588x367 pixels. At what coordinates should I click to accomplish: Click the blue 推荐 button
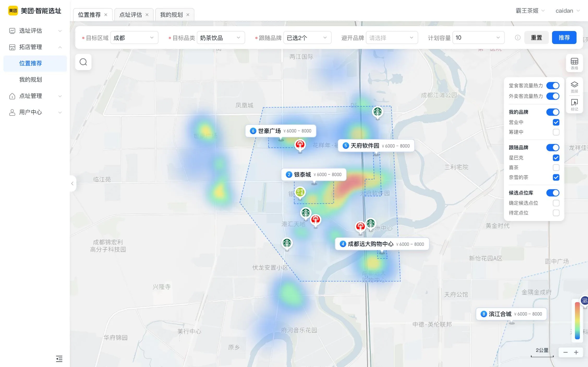click(x=564, y=38)
